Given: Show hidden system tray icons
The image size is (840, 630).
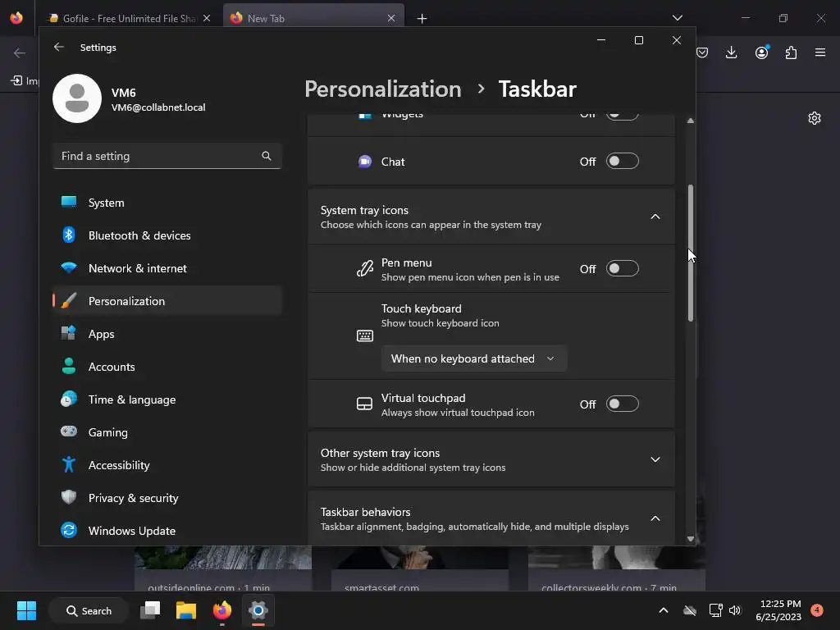Looking at the screenshot, I should click(663, 610).
